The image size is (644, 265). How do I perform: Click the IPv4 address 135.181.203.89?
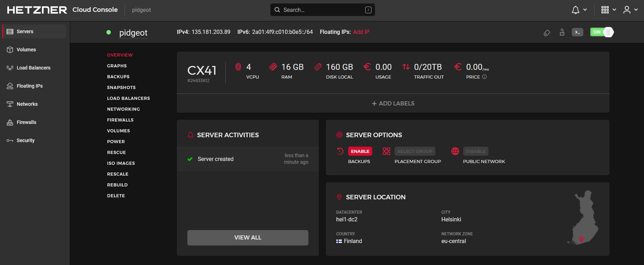tap(211, 32)
